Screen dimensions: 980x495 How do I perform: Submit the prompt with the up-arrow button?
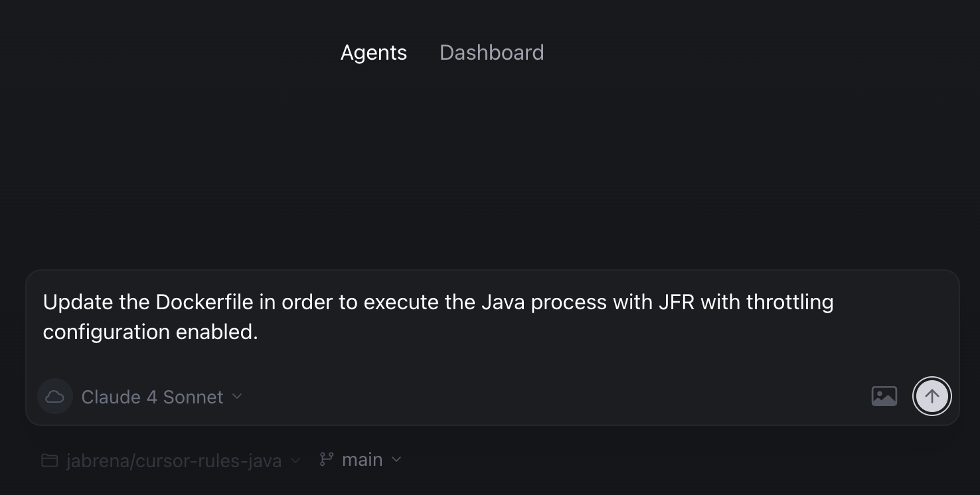(x=932, y=396)
